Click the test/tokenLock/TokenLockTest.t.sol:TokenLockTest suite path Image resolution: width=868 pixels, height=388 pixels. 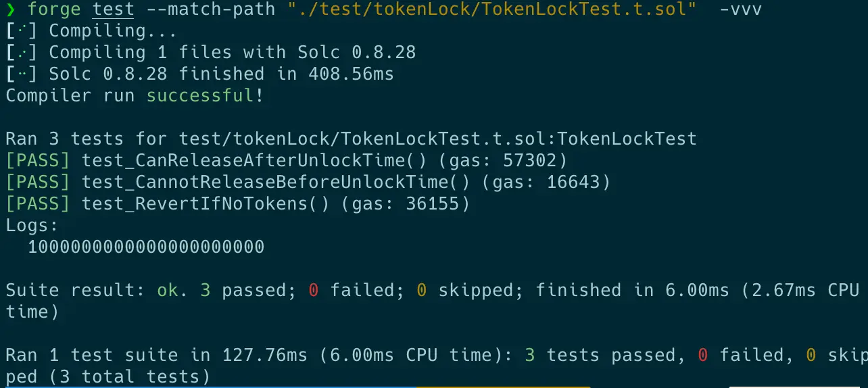pos(438,139)
